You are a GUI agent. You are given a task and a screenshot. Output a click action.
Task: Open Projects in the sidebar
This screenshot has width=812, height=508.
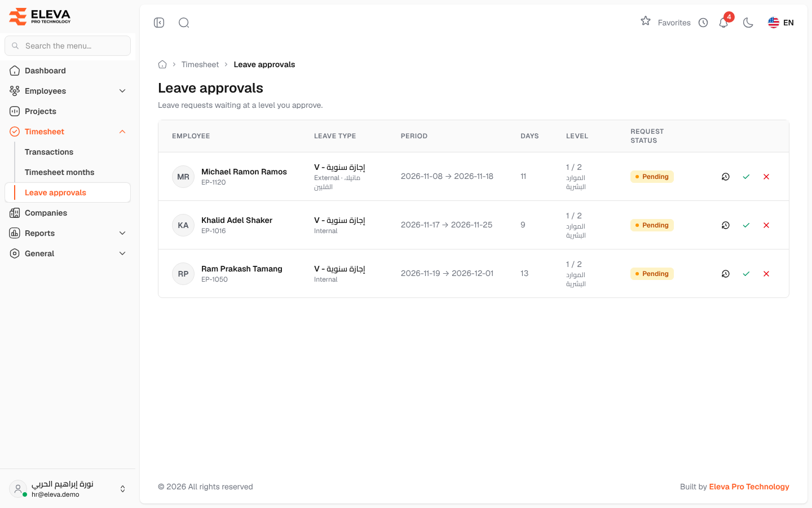point(68,111)
